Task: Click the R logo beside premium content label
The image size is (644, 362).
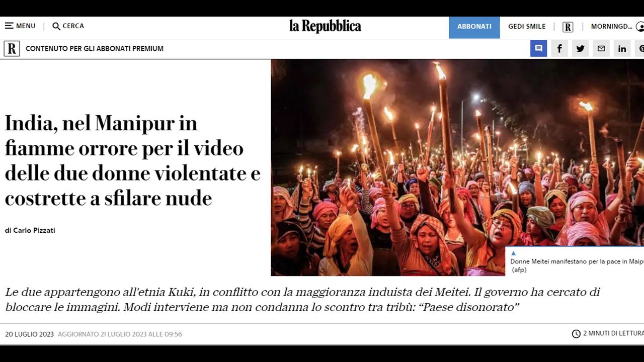Action: point(12,48)
